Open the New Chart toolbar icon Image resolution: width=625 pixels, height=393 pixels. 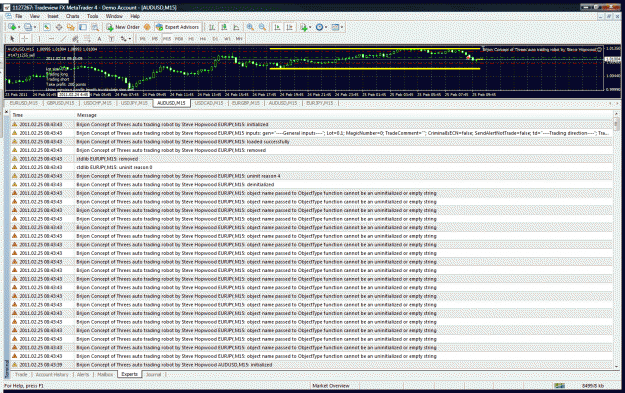pos(12,27)
